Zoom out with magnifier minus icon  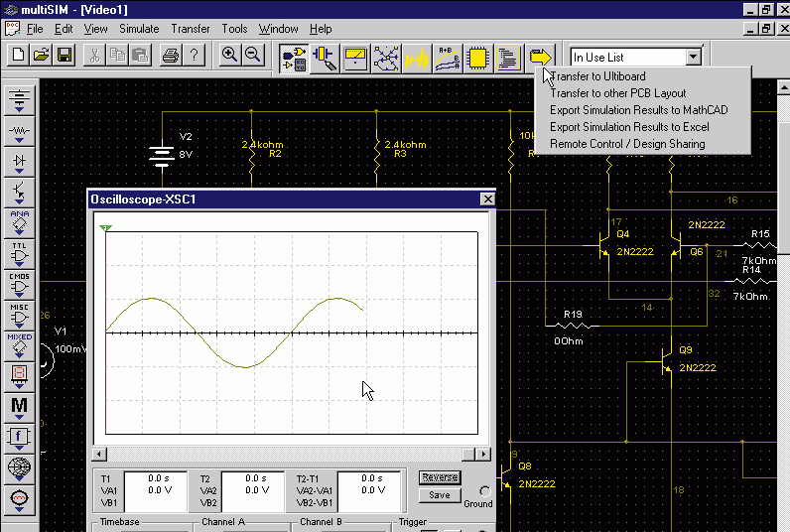click(253, 55)
